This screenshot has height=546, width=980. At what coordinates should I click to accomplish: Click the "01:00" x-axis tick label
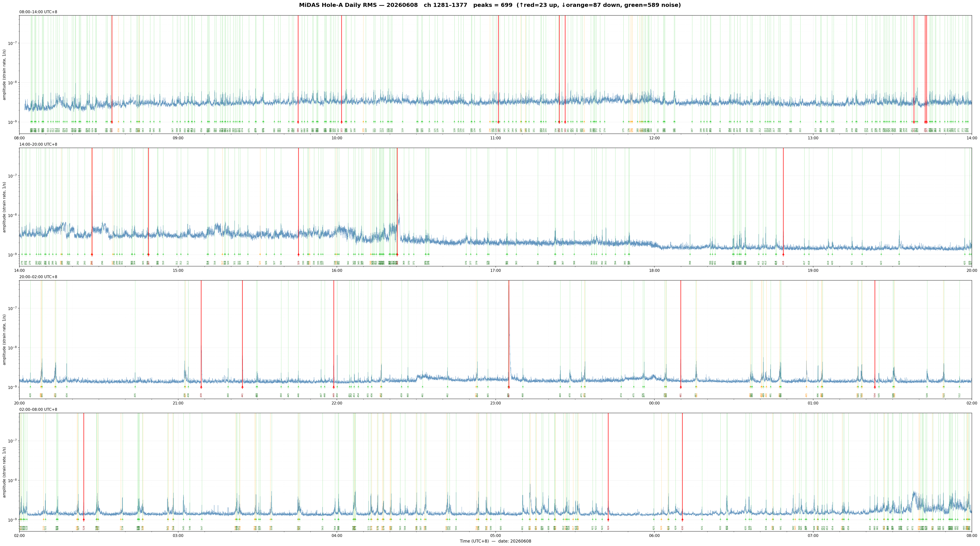tap(813, 403)
